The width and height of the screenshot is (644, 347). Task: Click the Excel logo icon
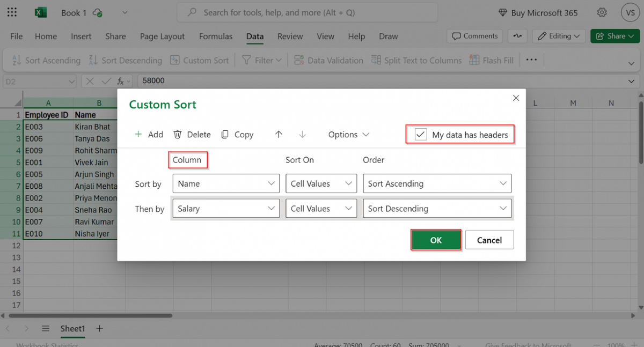click(40, 12)
